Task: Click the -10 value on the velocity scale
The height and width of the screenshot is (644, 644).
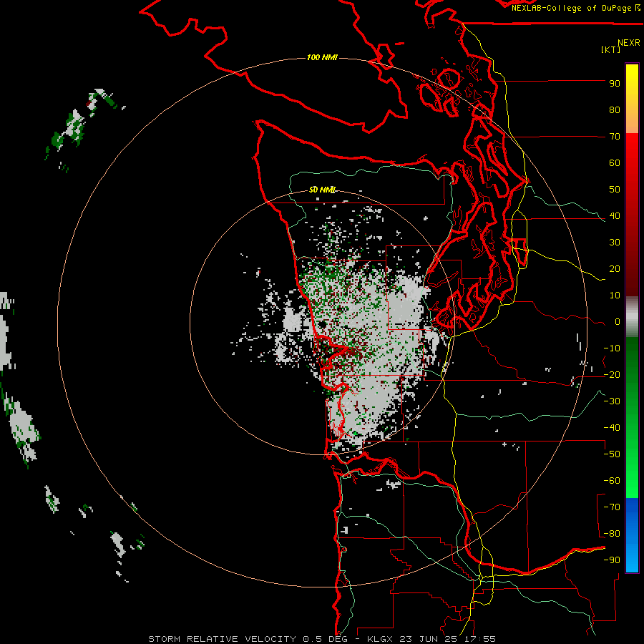Action: pos(612,348)
